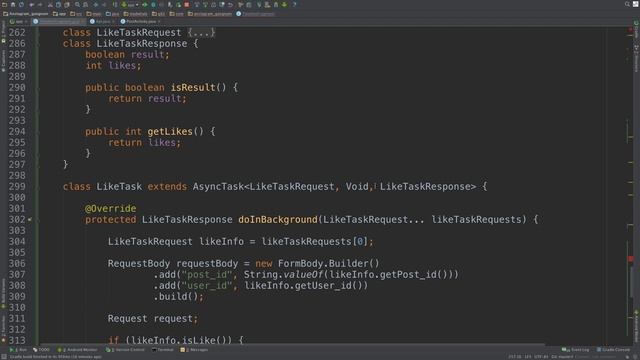Click the Build Variants sidebar tab
The height and width of the screenshot is (360, 640).
(x=3, y=293)
